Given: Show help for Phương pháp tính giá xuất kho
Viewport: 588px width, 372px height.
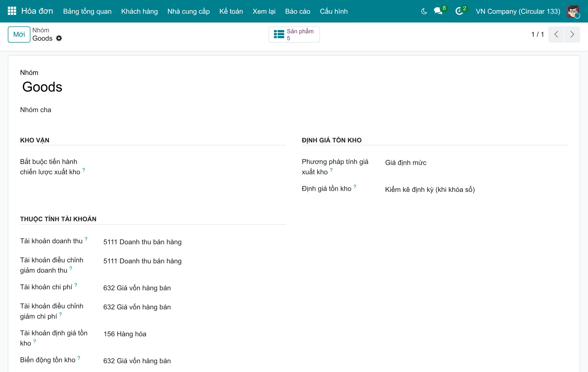Looking at the screenshot, I should click(x=331, y=170).
